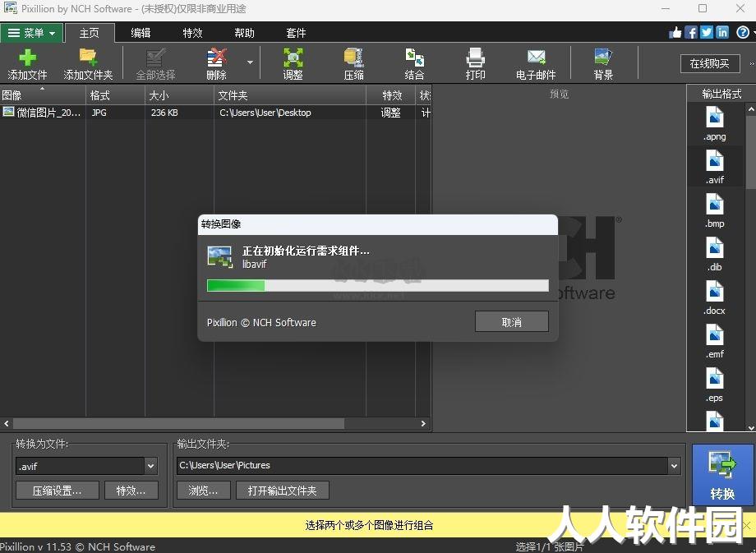Switch to the Help (帮助) tab
Viewport: 756px width, 553px height.
click(x=244, y=33)
